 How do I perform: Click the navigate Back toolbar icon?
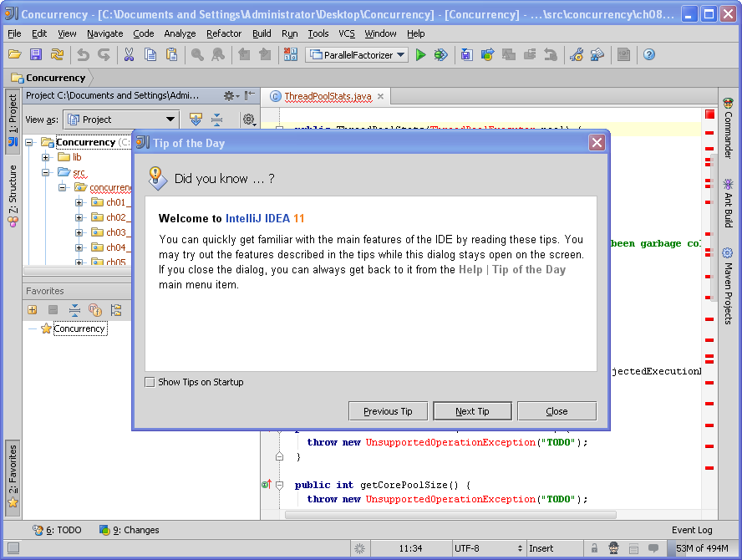tap(244, 55)
